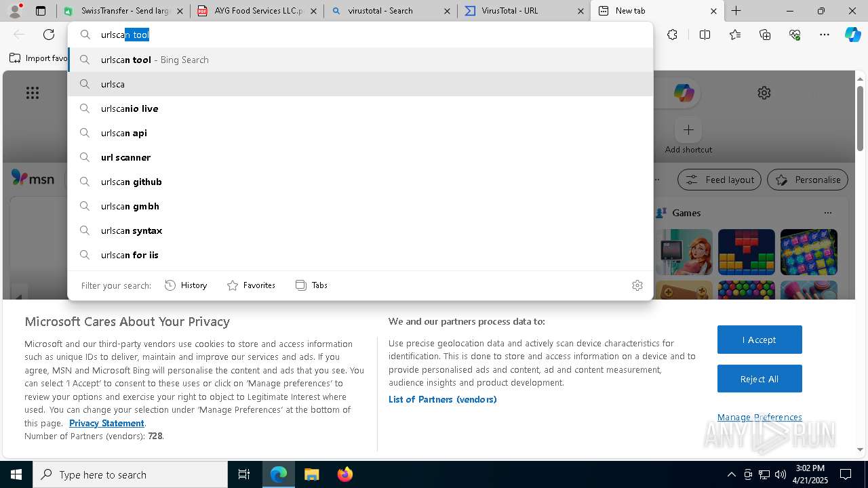Close the SwissTransfer tab
The width and height of the screenshot is (868, 488).
click(x=180, y=11)
